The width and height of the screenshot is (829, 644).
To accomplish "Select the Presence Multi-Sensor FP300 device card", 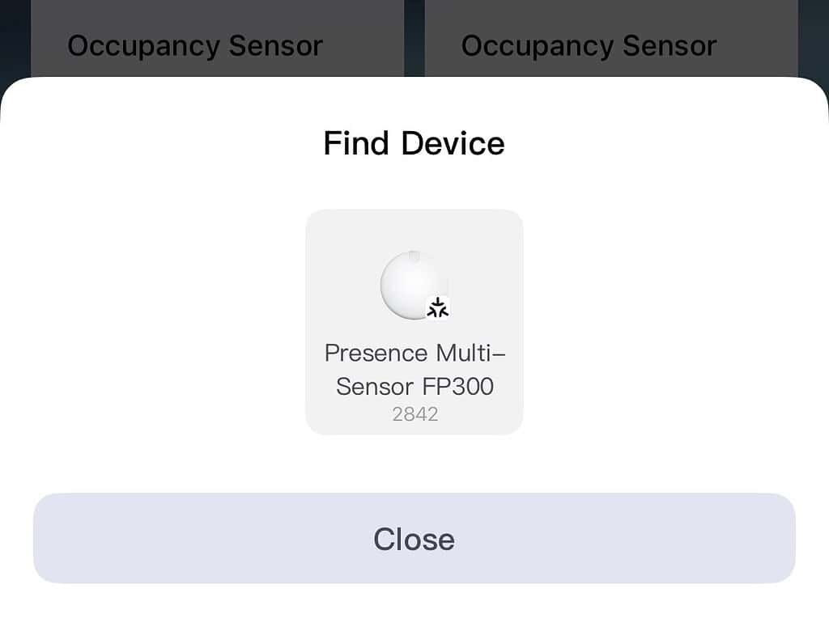I will point(414,322).
